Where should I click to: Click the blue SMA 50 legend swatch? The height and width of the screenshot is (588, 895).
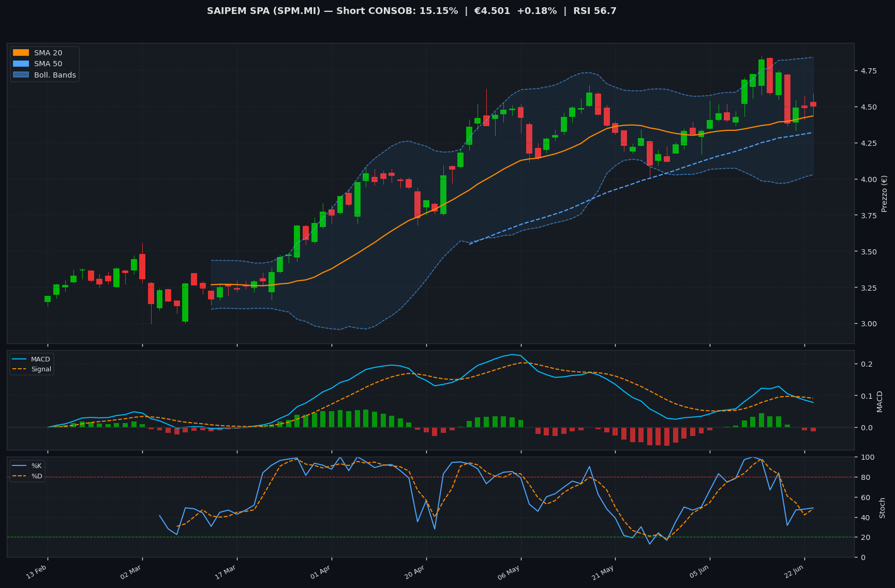tap(21, 64)
